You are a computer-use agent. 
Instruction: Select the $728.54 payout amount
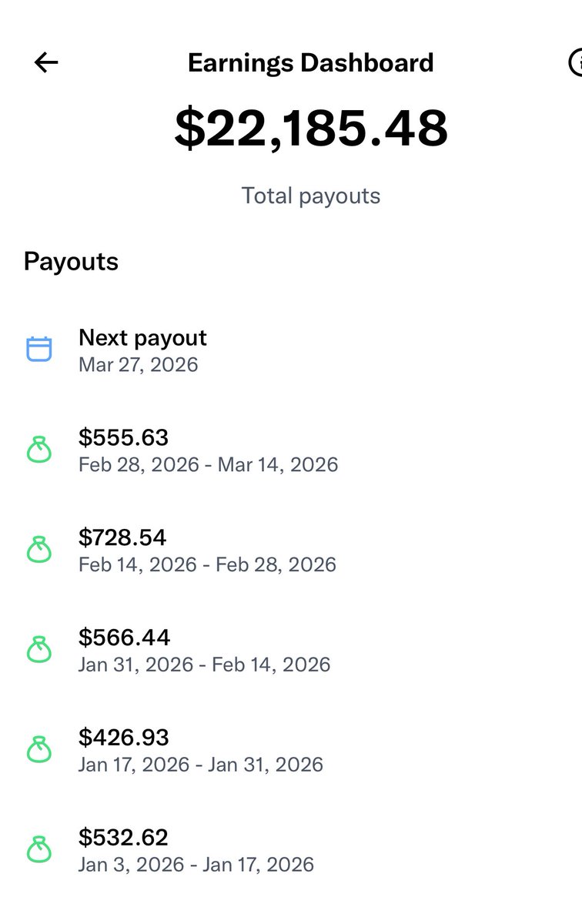coord(122,537)
